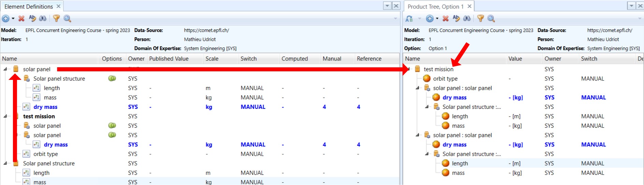Sort by the 'Options' column header
Screen dimensions: 644x185
click(x=112, y=59)
